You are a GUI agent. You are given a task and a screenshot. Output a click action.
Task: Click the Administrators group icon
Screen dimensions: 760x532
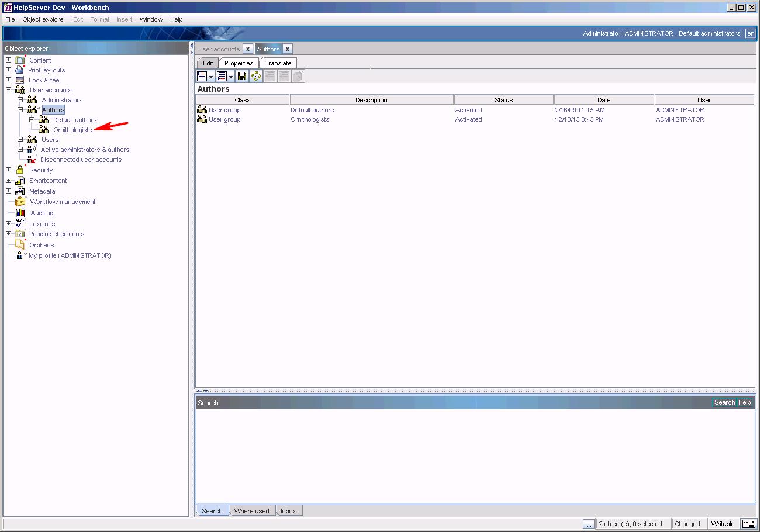pyautogui.click(x=32, y=100)
